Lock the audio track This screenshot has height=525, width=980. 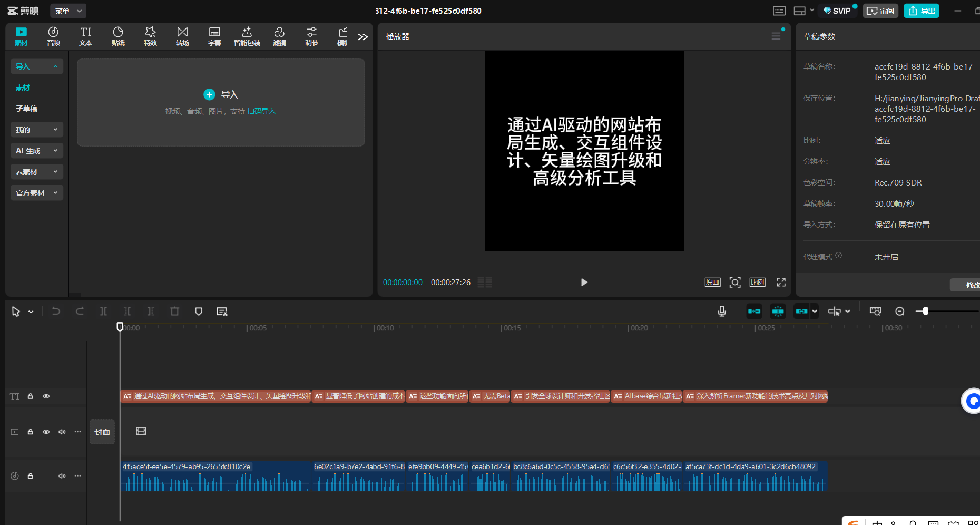[31, 476]
